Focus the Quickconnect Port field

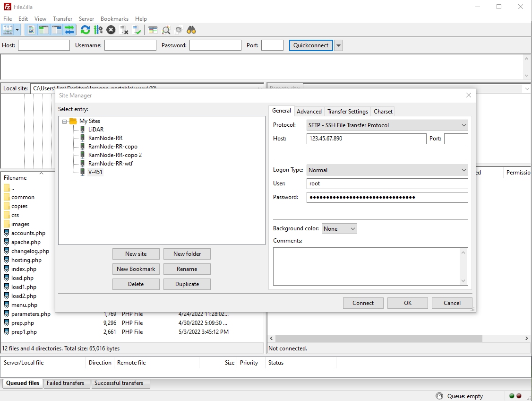pyautogui.click(x=272, y=45)
